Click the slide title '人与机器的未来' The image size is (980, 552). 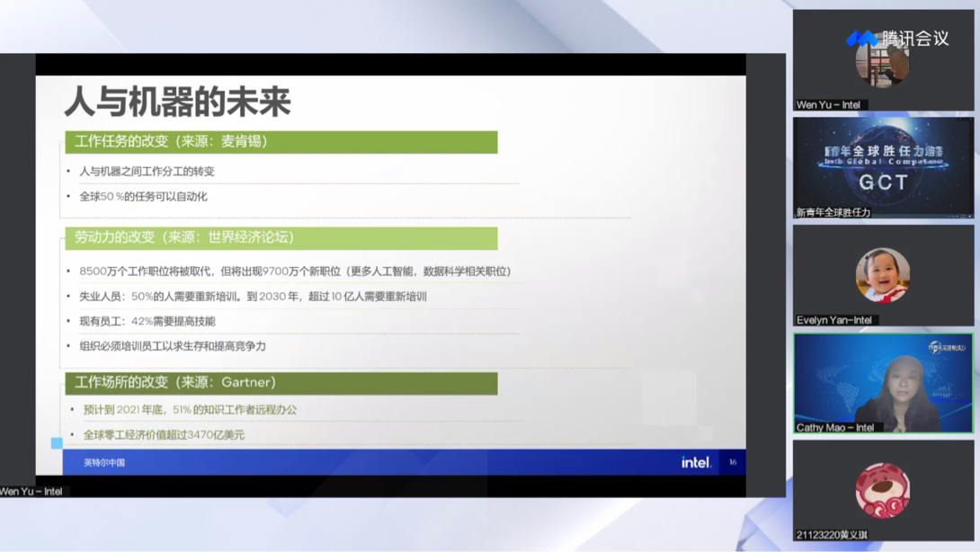[x=177, y=102]
